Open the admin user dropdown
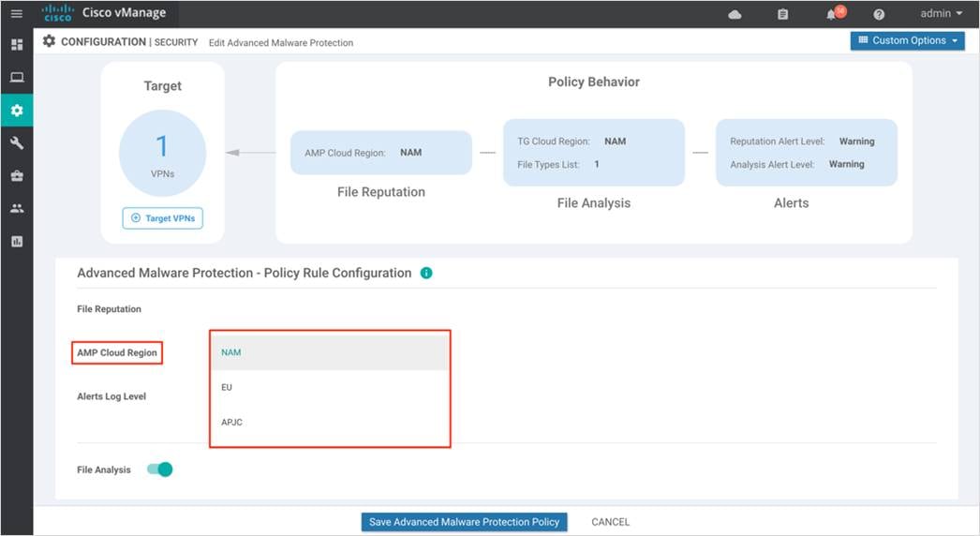This screenshot has height=536, width=980. pos(942,14)
